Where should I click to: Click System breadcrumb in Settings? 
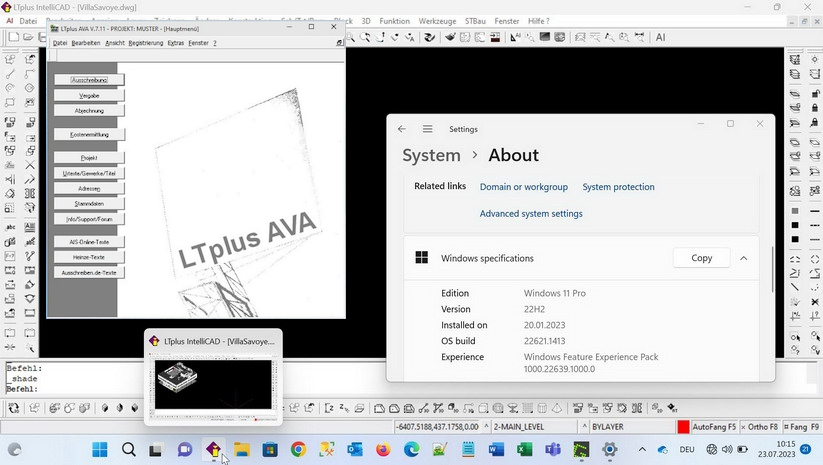click(x=431, y=155)
